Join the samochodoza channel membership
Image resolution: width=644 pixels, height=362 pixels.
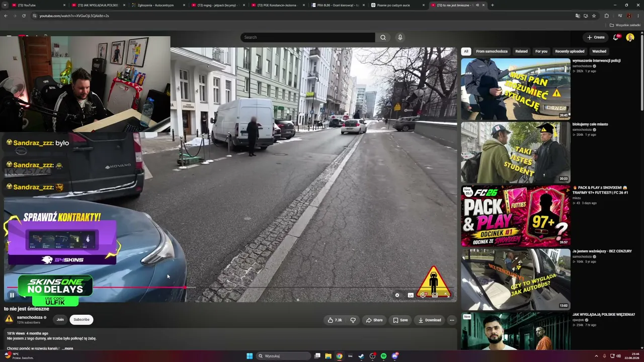point(60,319)
